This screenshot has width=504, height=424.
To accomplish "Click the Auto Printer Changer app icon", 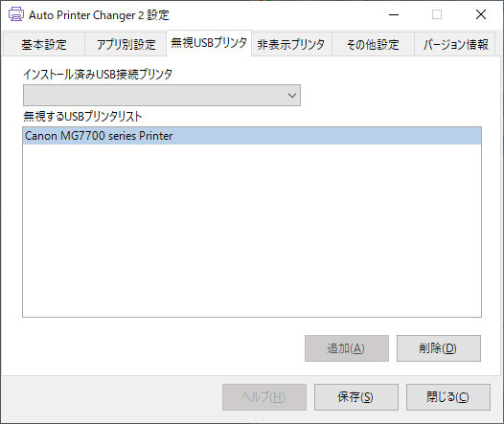I will pyautogui.click(x=15, y=14).
